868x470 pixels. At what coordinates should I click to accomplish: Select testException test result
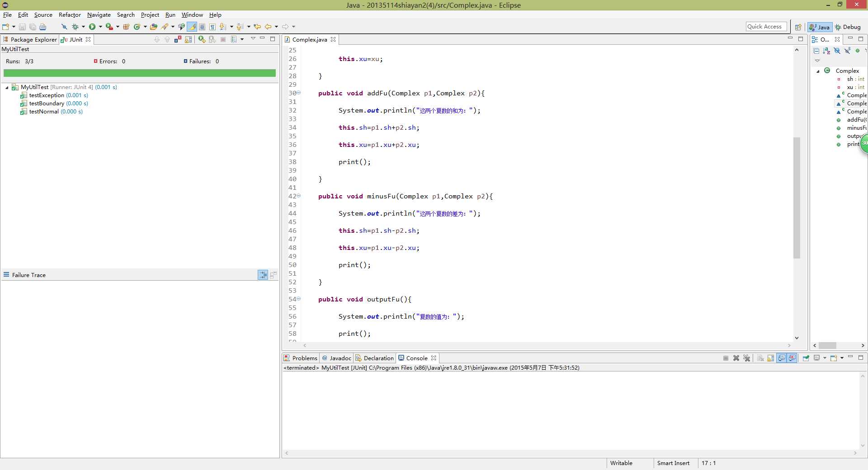[x=54, y=95]
